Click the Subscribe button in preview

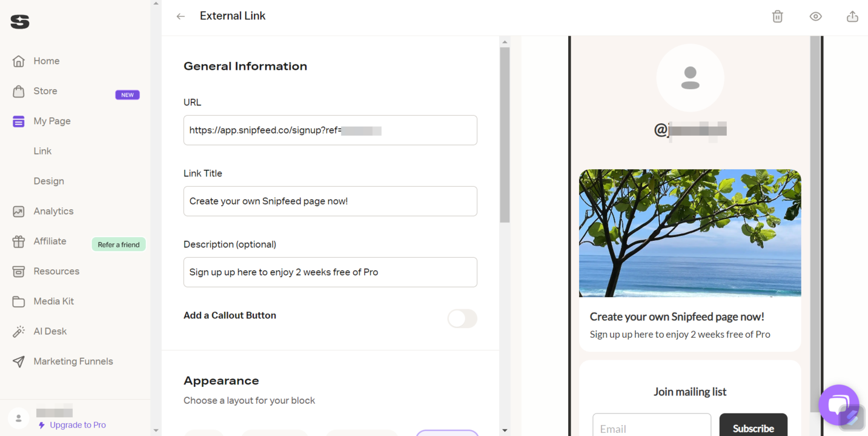753,425
